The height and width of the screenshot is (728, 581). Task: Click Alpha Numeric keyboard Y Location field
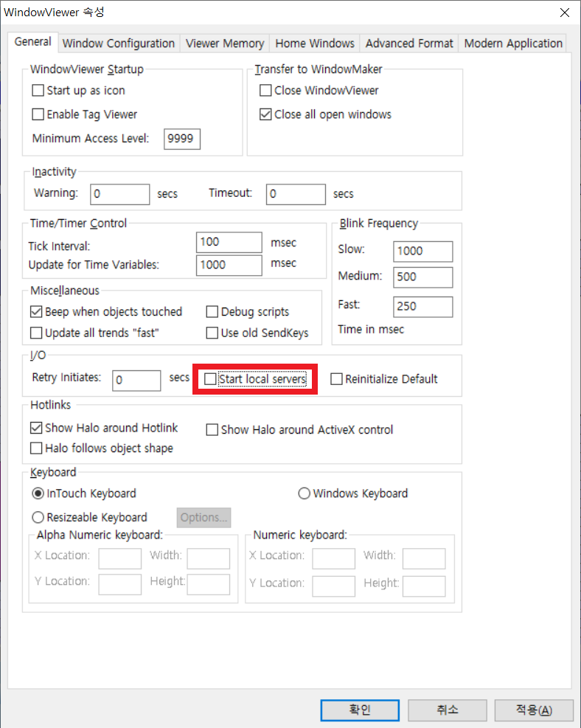(120, 584)
